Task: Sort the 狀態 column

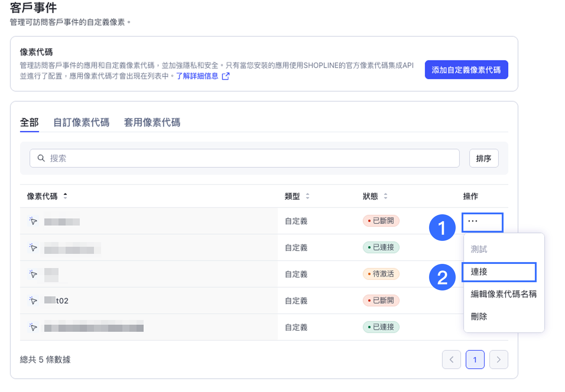Action: pyautogui.click(x=386, y=196)
